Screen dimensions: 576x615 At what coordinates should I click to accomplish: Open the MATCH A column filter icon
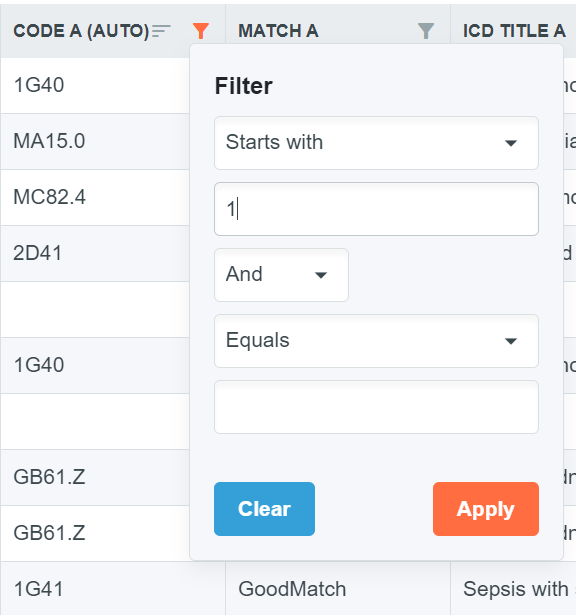(x=426, y=31)
